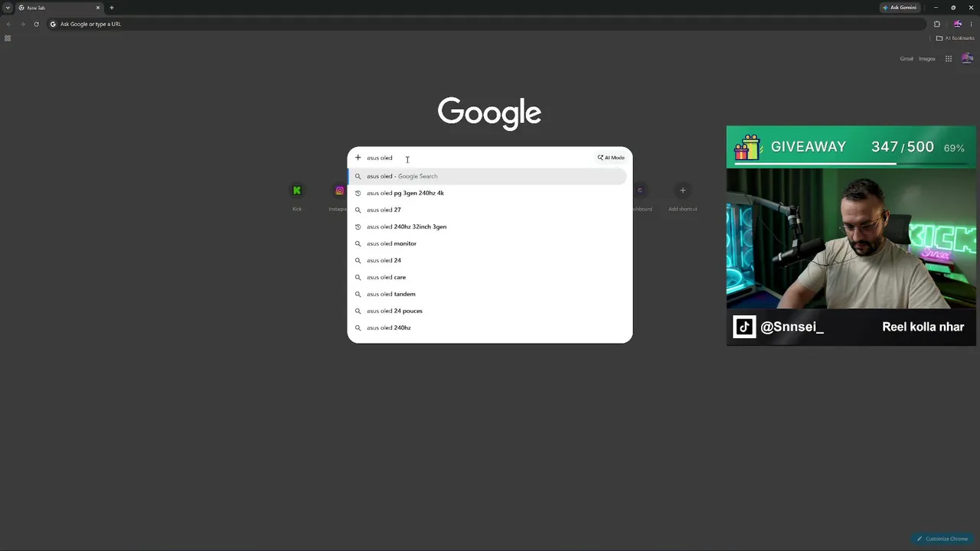Open the Google apps launcher grid
The image size is (980, 551).
click(948, 59)
